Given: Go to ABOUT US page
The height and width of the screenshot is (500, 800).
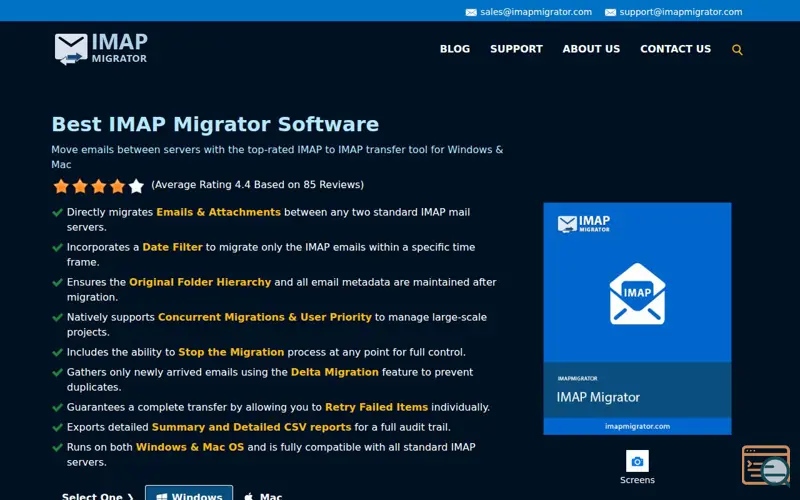Looking at the screenshot, I should click(x=591, y=49).
